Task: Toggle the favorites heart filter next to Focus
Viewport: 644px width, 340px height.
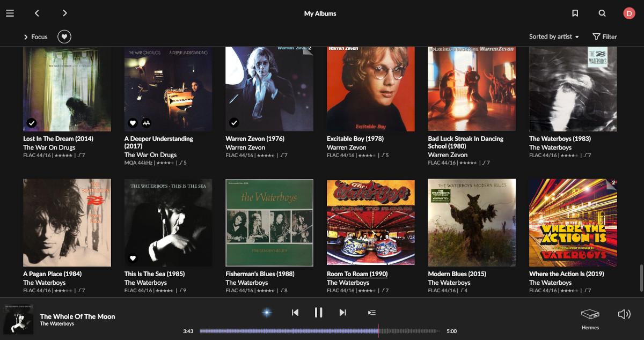Action: [x=64, y=36]
